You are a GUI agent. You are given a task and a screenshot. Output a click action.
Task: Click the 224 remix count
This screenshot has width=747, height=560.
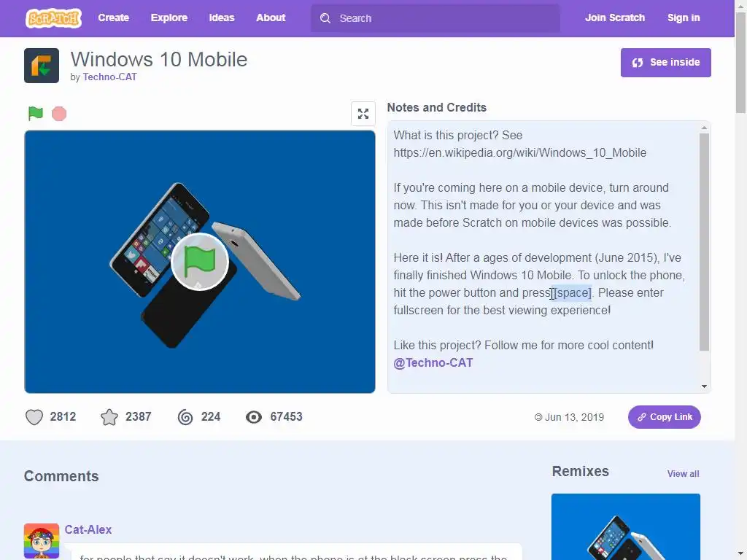[211, 417]
